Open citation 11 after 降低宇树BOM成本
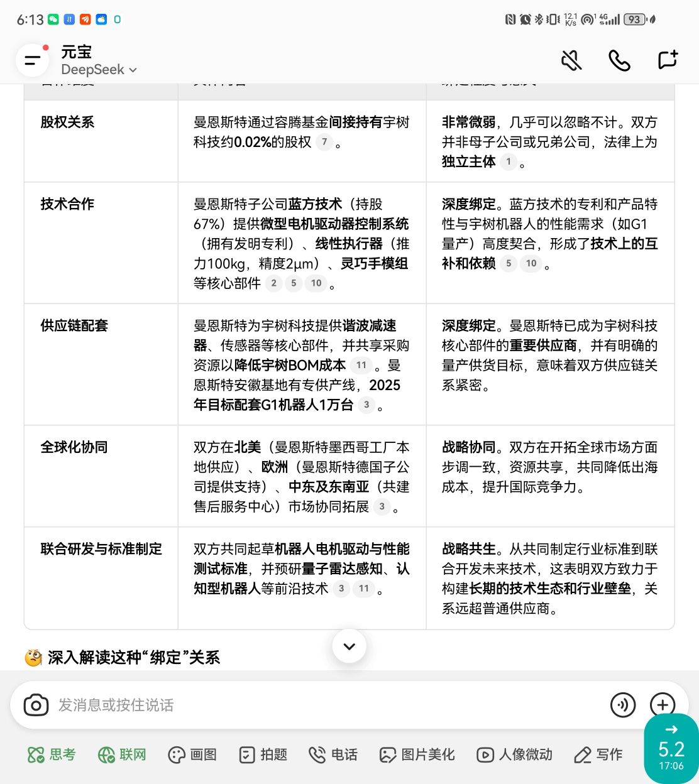 click(x=361, y=365)
